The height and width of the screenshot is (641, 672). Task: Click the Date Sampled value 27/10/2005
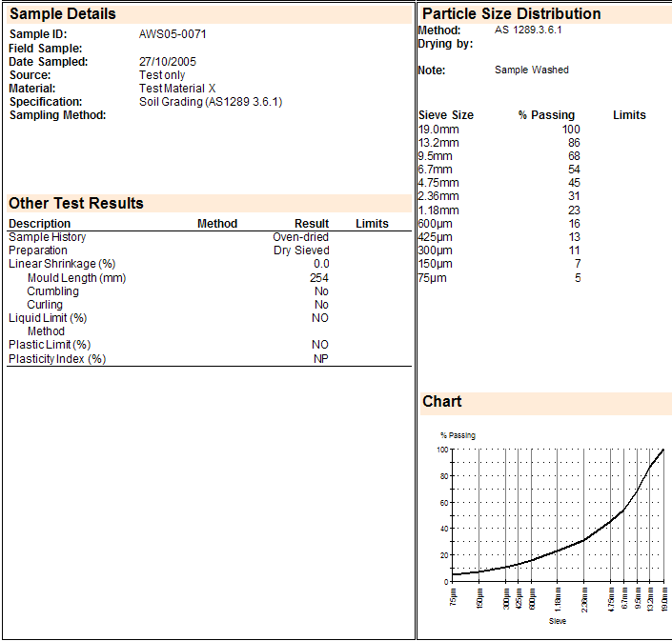[168, 62]
